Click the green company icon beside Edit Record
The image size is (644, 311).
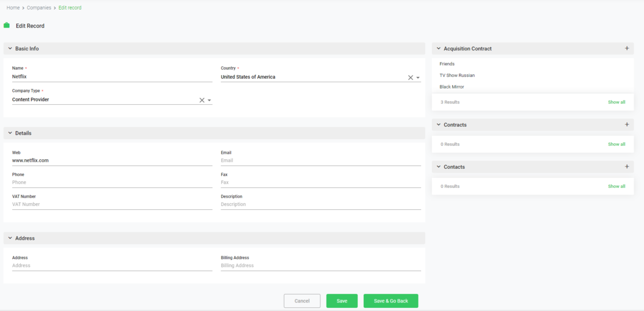(x=7, y=26)
